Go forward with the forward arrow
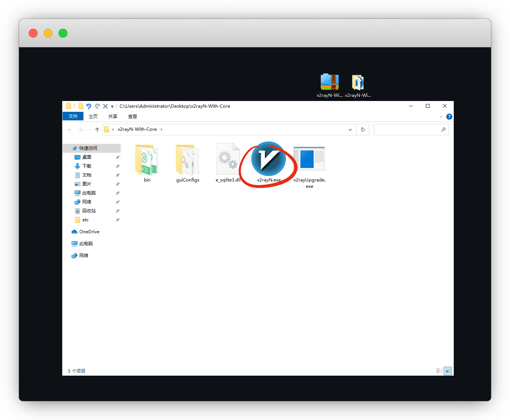This screenshot has height=420, width=510. click(x=81, y=130)
